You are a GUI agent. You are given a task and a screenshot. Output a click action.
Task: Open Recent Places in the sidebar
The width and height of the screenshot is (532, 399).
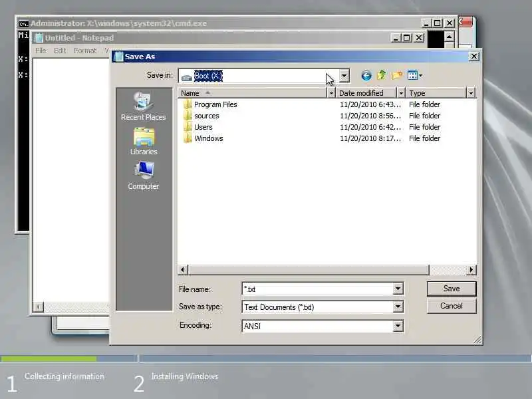[143, 106]
